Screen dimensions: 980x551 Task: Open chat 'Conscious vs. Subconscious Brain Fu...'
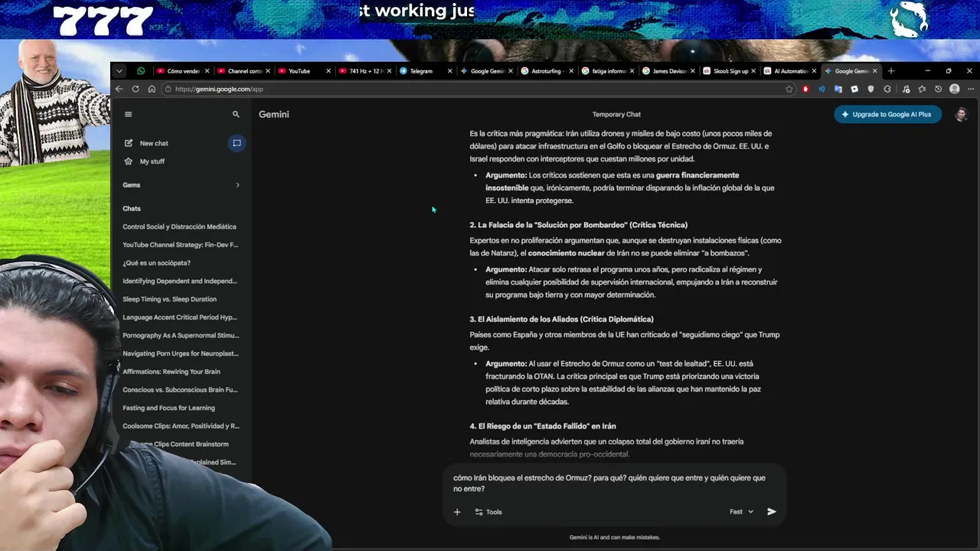coord(180,390)
